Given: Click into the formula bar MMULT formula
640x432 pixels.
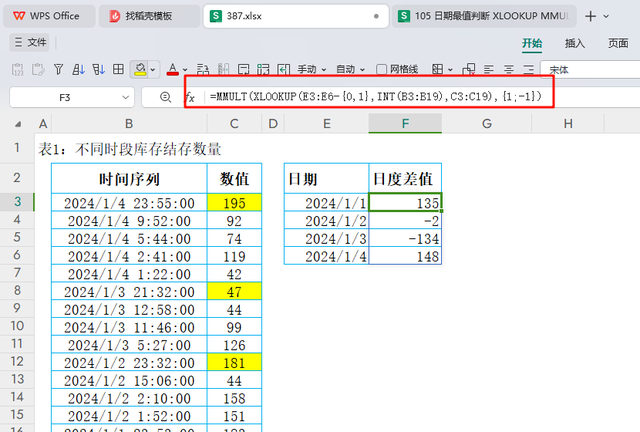Looking at the screenshot, I should click(x=376, y=96).
